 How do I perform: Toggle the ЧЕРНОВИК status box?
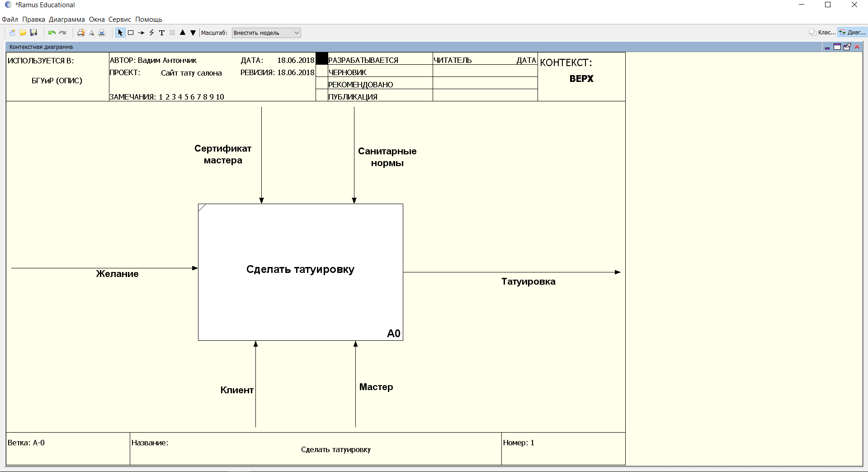coord(321,71)
